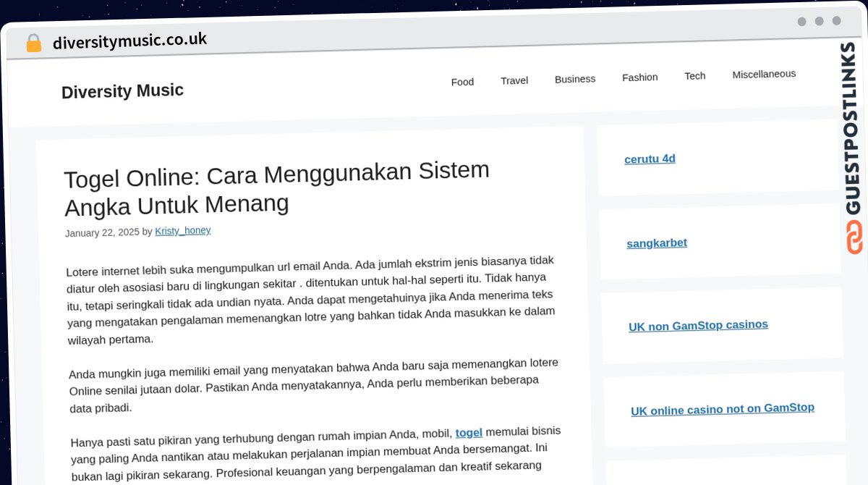Viewport: 868px width, 485px height.
Task: Click the orange padlock security icon
Action: pyautogui.click(x=33, y=43)
